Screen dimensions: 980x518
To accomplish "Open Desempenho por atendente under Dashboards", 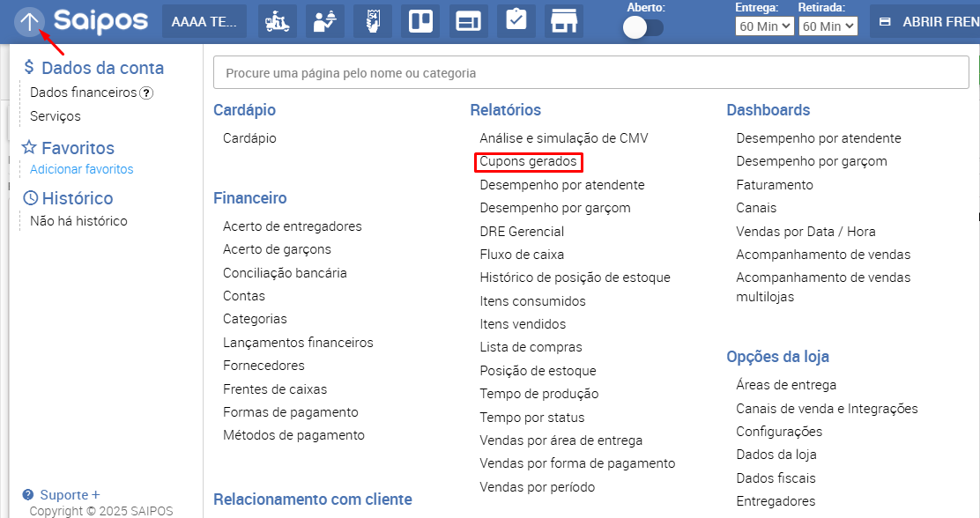I will pyautogui.click(x=819, y=138).
